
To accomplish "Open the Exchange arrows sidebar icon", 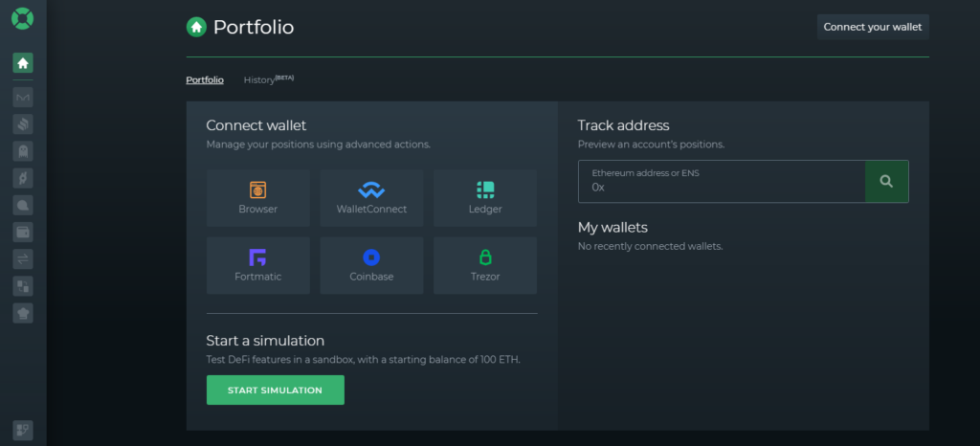I will 23,258.
